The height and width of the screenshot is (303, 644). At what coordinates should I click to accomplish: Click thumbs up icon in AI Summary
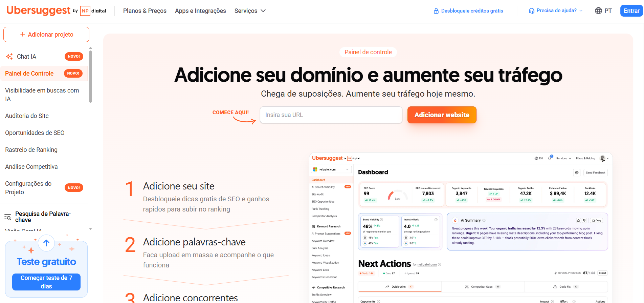pyautogui.click(x=578, y=220)
